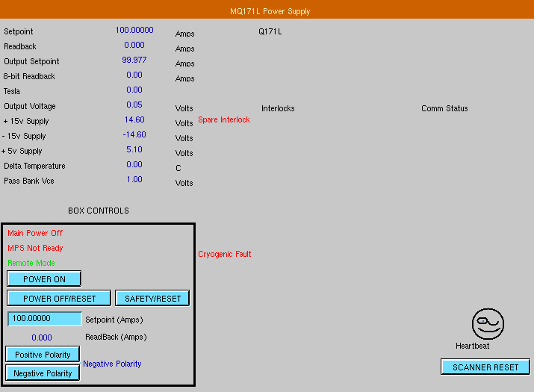Click the blue Negative Polarity status text
This screenshot has height=392, width=534.
112,364
